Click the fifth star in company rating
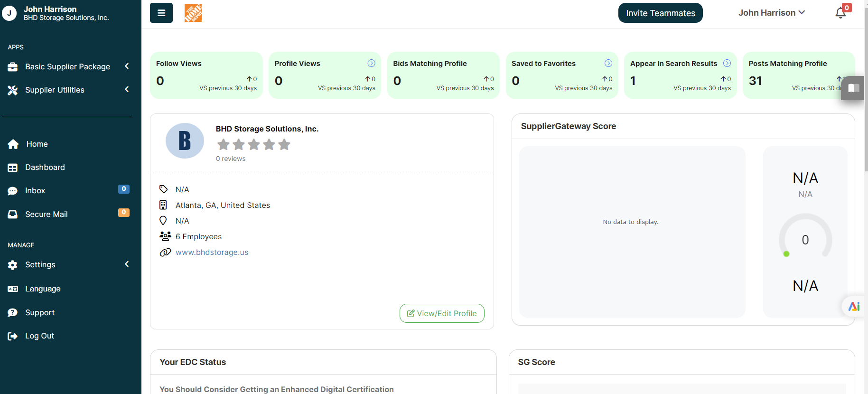 coord(284,144)
